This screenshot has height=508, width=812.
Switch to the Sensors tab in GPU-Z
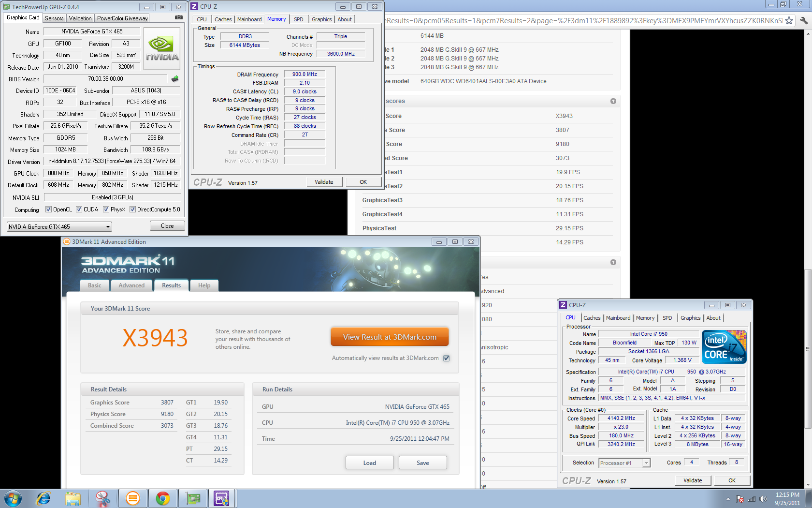(x=54, y=18)
